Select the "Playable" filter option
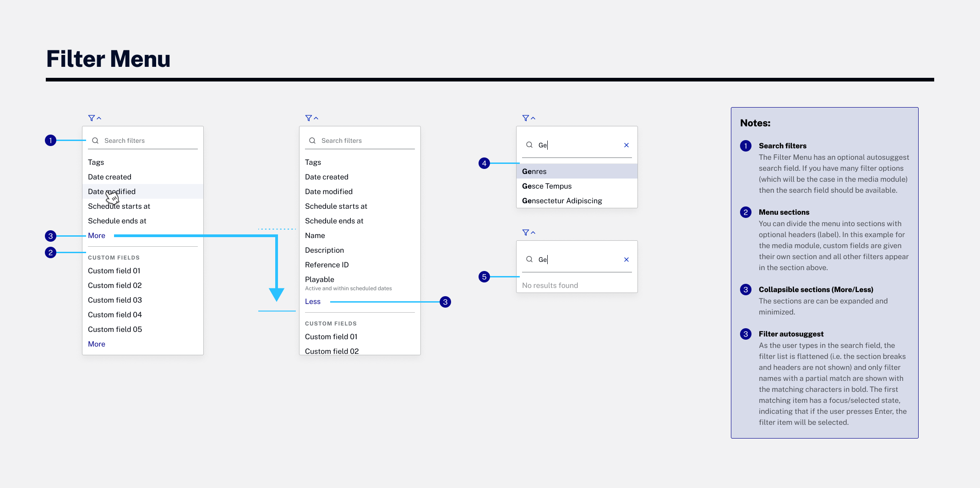The width and height of the screenshot is (980, 488). click(x=319, y=279)
